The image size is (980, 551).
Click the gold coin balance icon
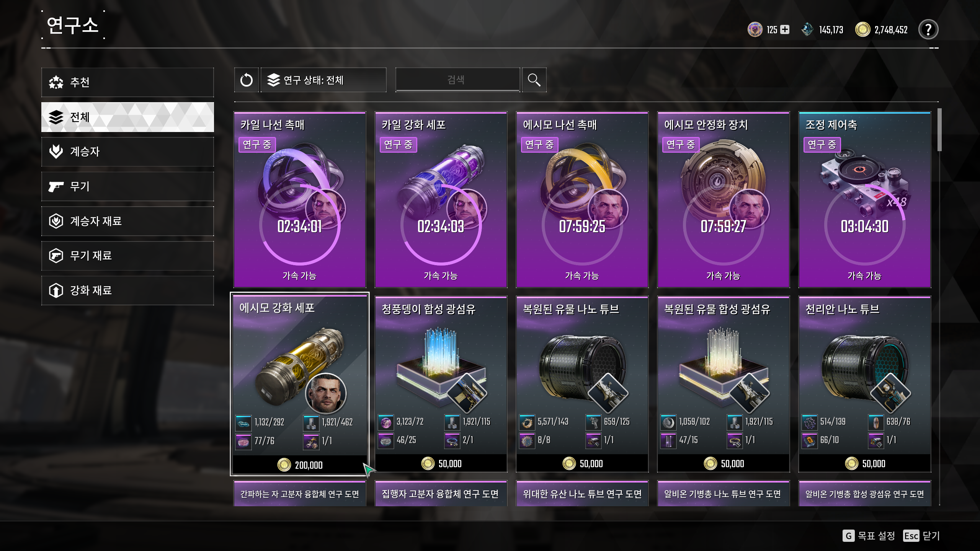(862, 29)
